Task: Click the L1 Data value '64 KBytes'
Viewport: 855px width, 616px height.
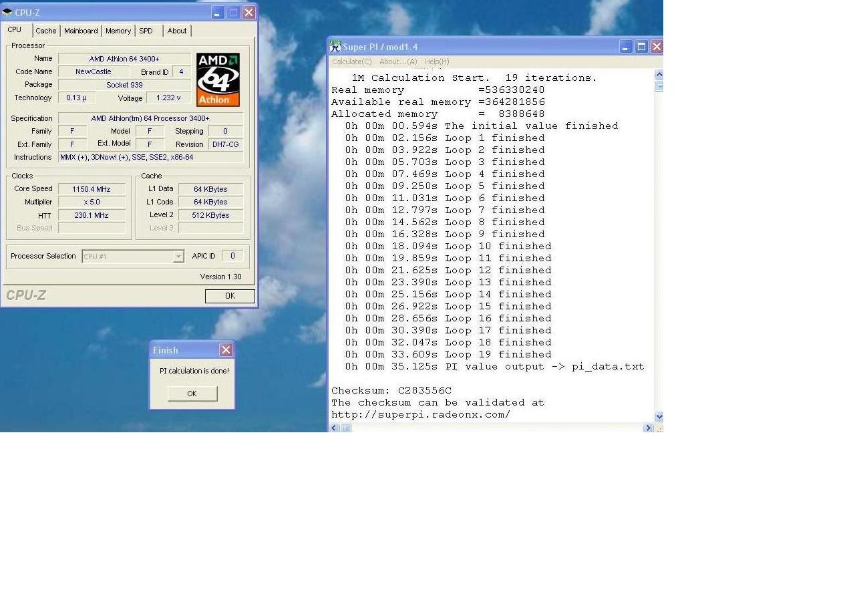Action: pos(211,189)
